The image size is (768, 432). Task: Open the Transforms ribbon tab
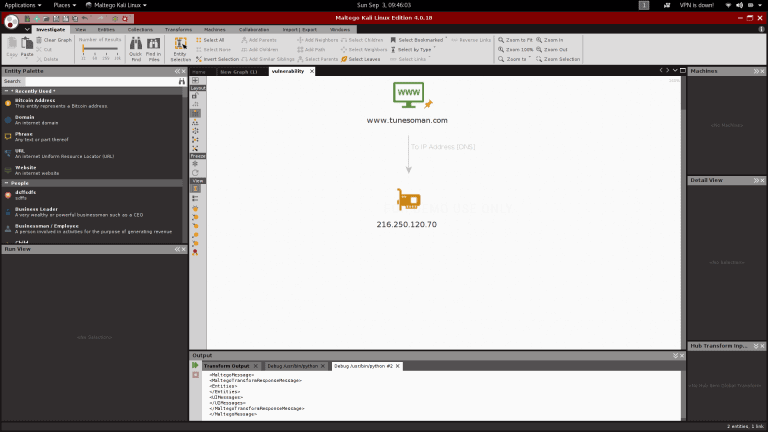click(178, 29)
